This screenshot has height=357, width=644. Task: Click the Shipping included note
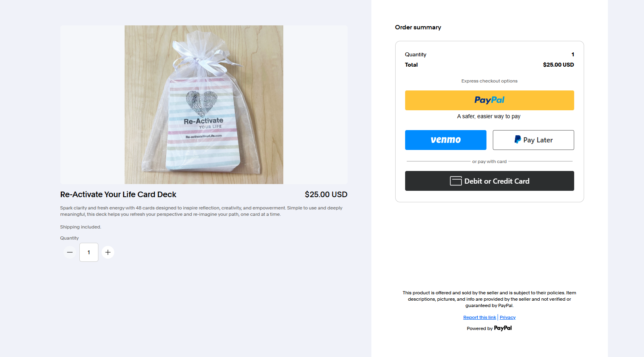pyautogui.click(x=81, y=227)
